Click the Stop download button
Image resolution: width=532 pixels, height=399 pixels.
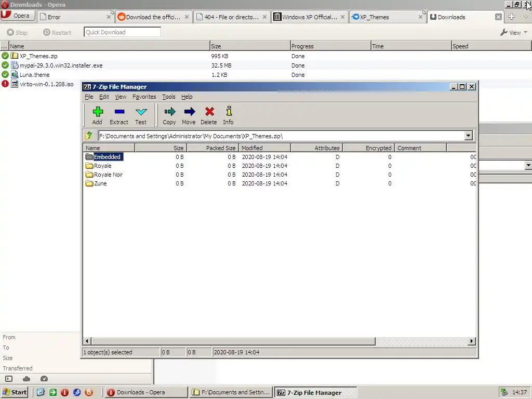tap(17, 33)
